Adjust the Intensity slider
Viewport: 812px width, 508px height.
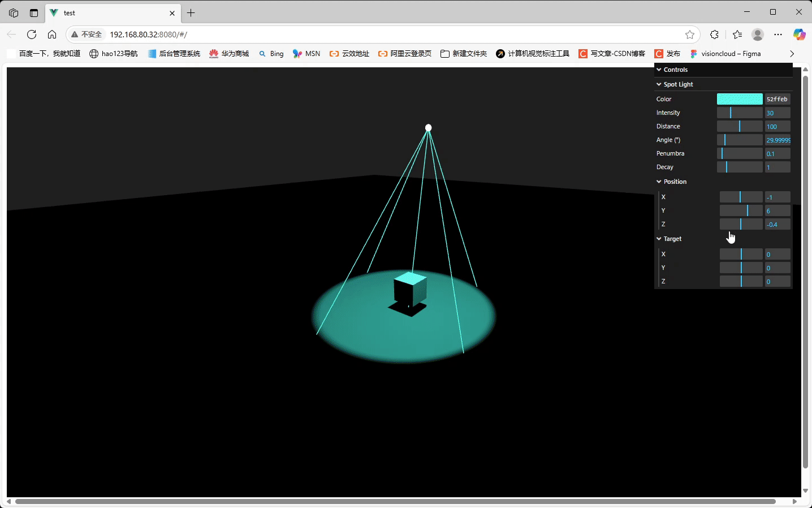pos(740,113)
